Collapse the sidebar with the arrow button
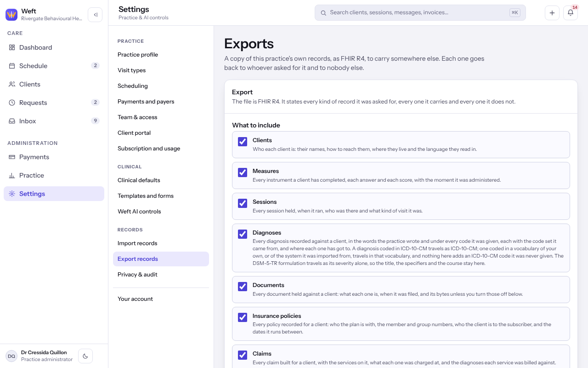This screenshot has width=588, height=368. 95,15
